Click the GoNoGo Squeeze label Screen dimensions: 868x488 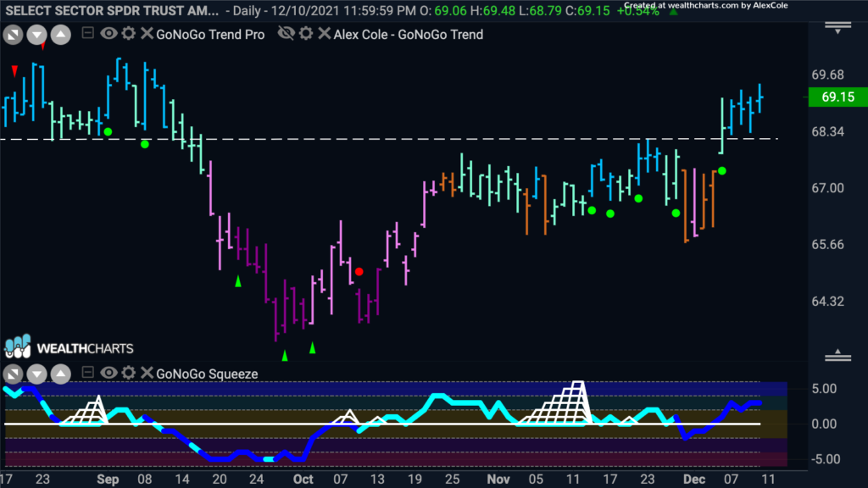[207, 374]
